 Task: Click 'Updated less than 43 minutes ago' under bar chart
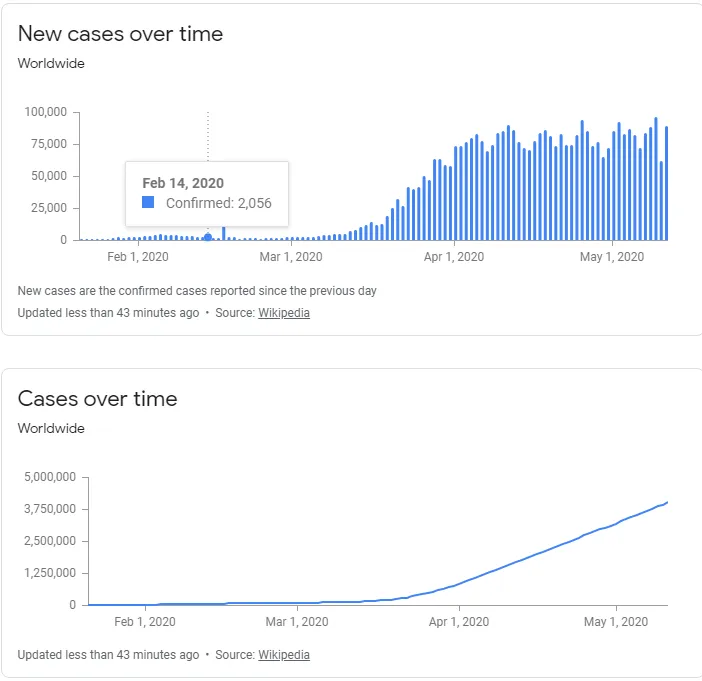(108, 313)
